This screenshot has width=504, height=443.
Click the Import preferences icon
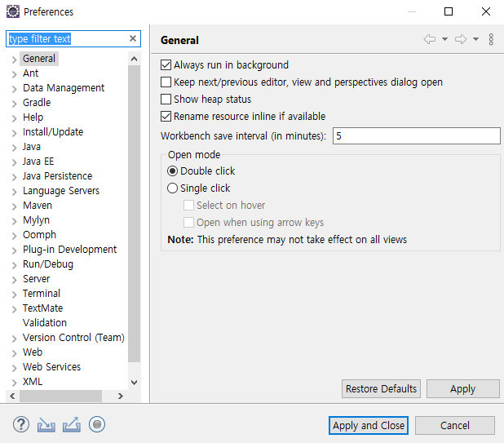(46, 425)
